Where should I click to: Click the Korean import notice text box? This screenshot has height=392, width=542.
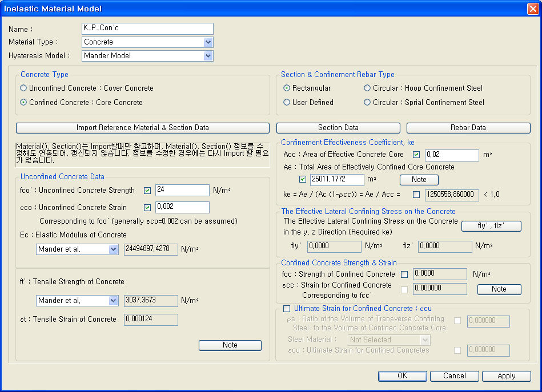tap(142, 155)
